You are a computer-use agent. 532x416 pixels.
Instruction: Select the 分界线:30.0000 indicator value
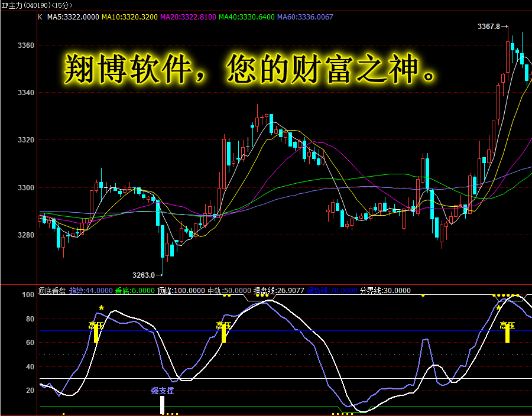(385, 291)
